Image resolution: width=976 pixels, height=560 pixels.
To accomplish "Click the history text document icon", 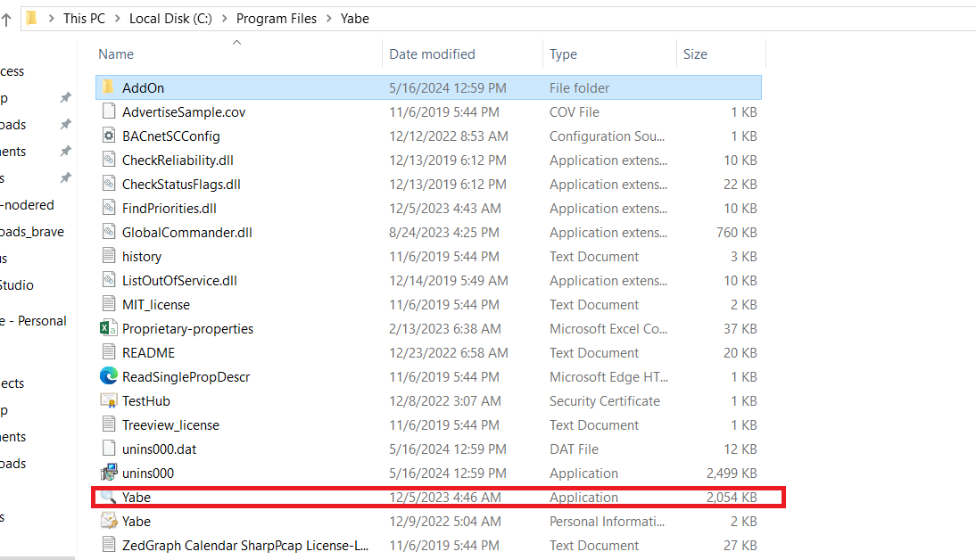I will (x=108, y=256).
